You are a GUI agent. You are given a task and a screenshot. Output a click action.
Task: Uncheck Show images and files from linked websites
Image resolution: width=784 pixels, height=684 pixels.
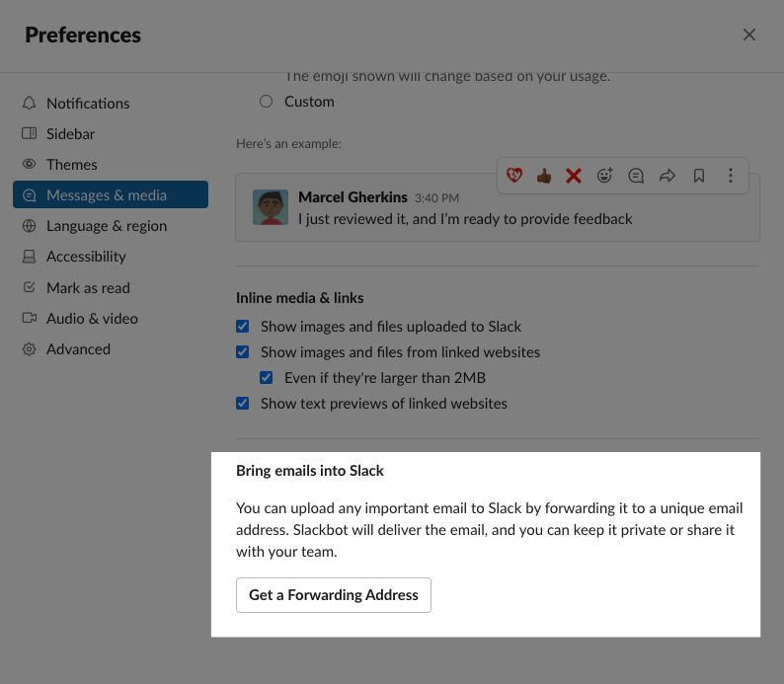243,351
